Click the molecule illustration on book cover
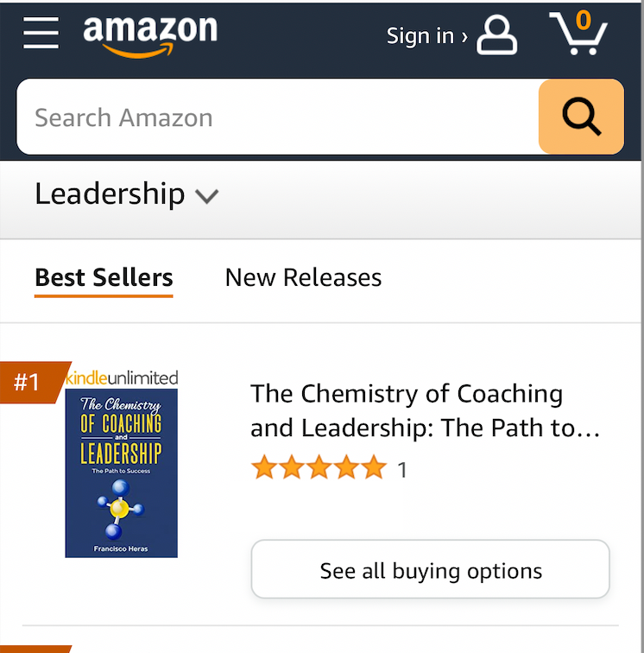 119,509
